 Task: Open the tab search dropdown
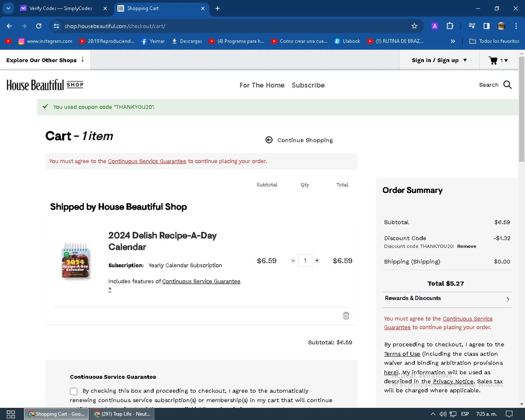(x=8, y=8)
